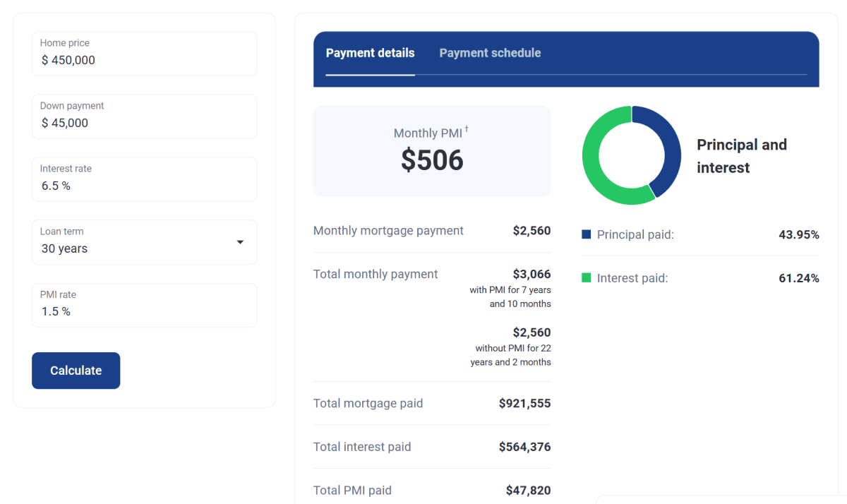Viewport: 847px width, 504px height.
Task: Click the Home price input field
Action: pyautogui.click(x=144, y=54)
